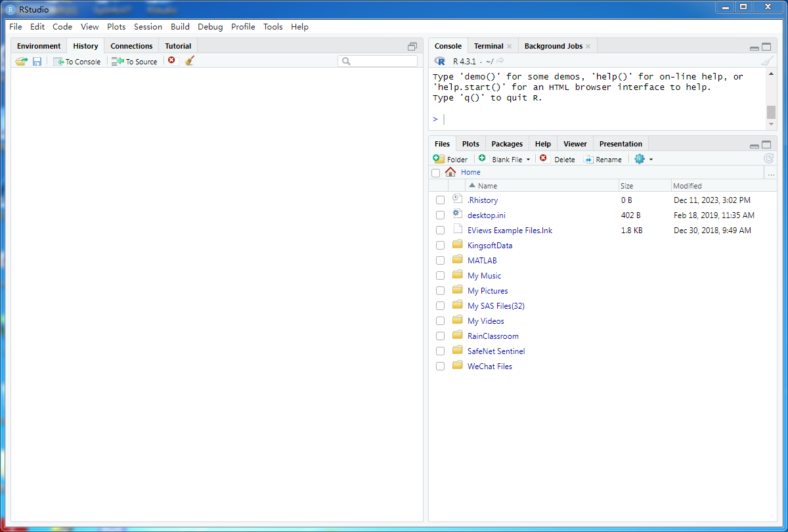Maximize the Console pane

tap(766, 47)
